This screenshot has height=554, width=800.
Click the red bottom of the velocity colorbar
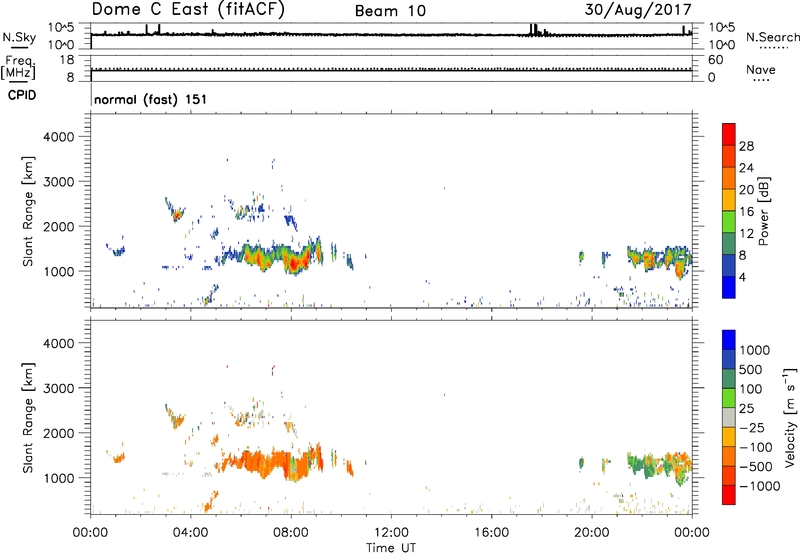click(x=729, y=495)
